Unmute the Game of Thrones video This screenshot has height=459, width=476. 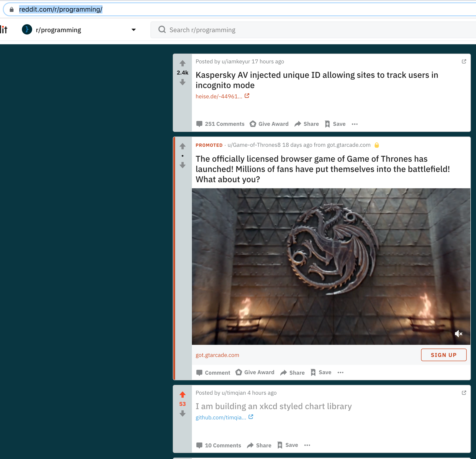458,334
